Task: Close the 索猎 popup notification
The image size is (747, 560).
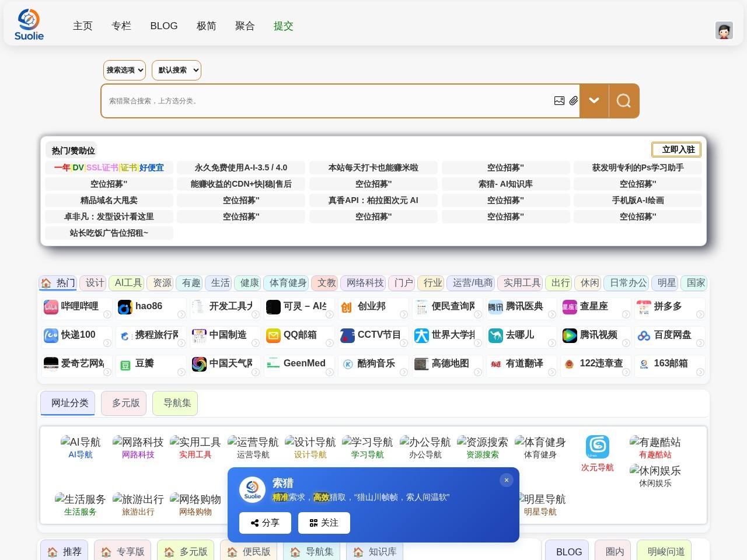Action: point(506,480)
